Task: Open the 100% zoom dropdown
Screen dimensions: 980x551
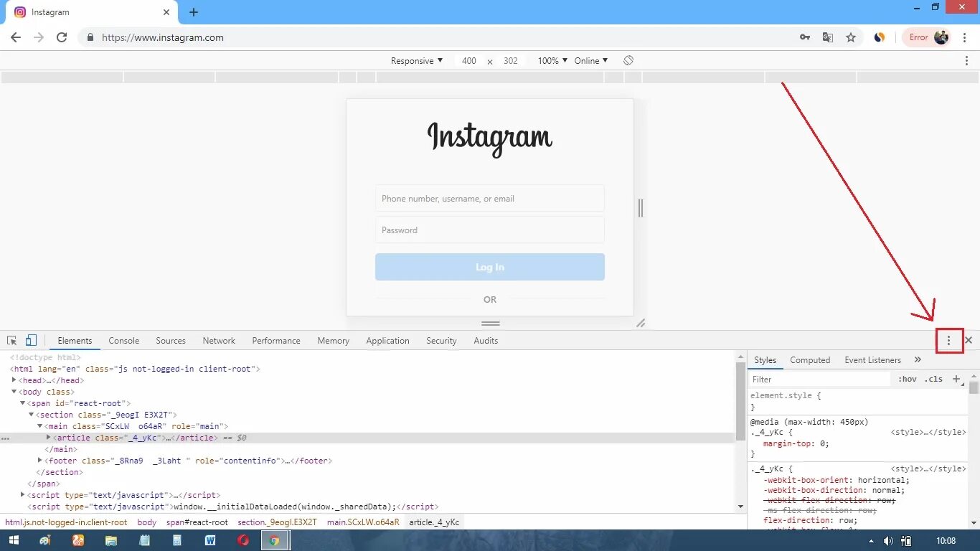Action: tap(552, 61)
